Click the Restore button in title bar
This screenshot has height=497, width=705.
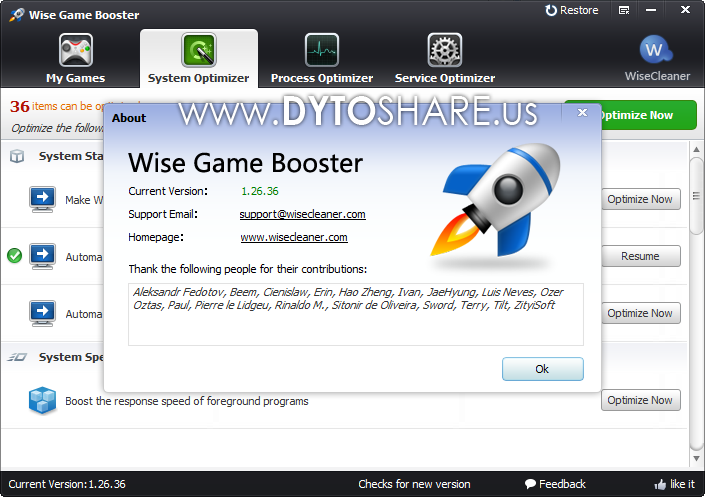(571, 10)
